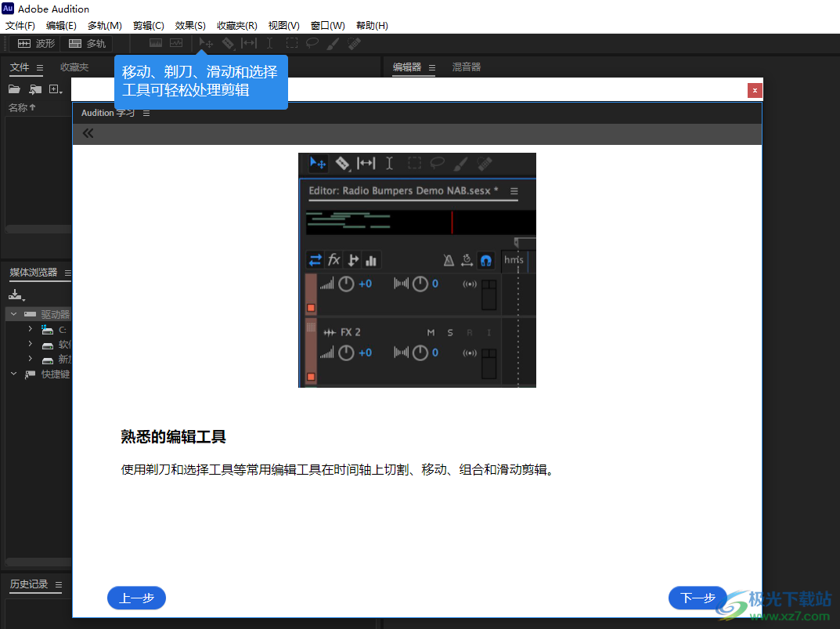This screenshot has height=629, width=840.
Task: Switch to the 混音器 tab
Action: tap(466, 67)
